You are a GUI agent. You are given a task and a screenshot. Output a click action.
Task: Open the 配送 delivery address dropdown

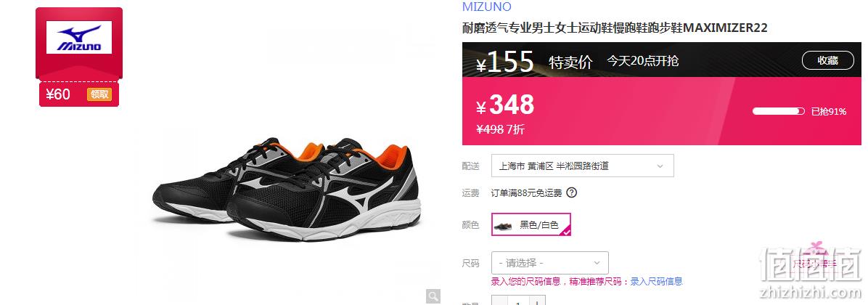582,166
